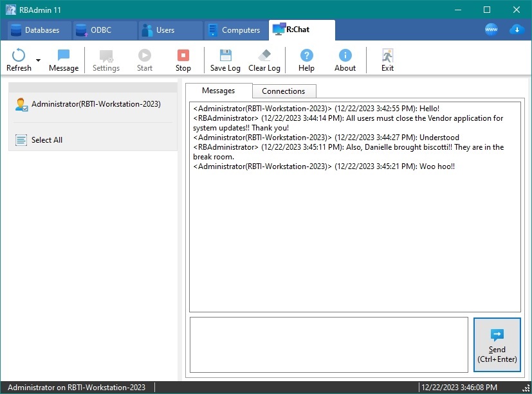Open the Settings toolbar item
This screenshot has width=532, height=394.
click(106, 60)
